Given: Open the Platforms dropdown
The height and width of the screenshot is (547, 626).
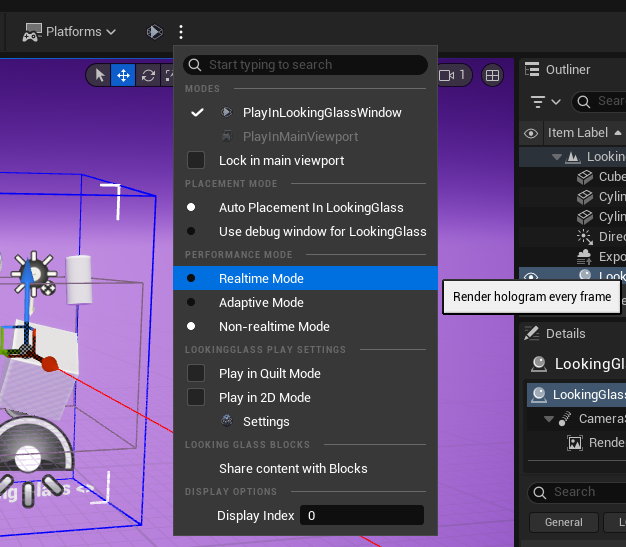Looking at the screenshot, I should coord(70,32).
